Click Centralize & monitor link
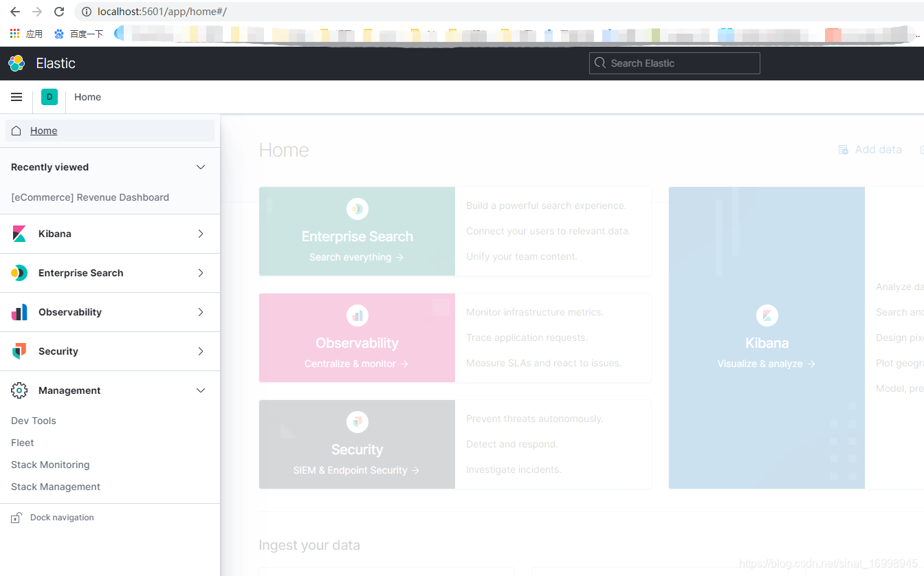This screenshot has width=924, height=576. pos(357,364)
